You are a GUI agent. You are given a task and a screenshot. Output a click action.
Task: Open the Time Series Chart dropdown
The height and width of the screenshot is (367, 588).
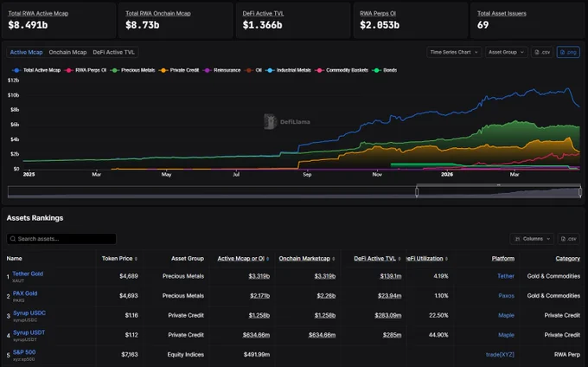tap(454, 52)
